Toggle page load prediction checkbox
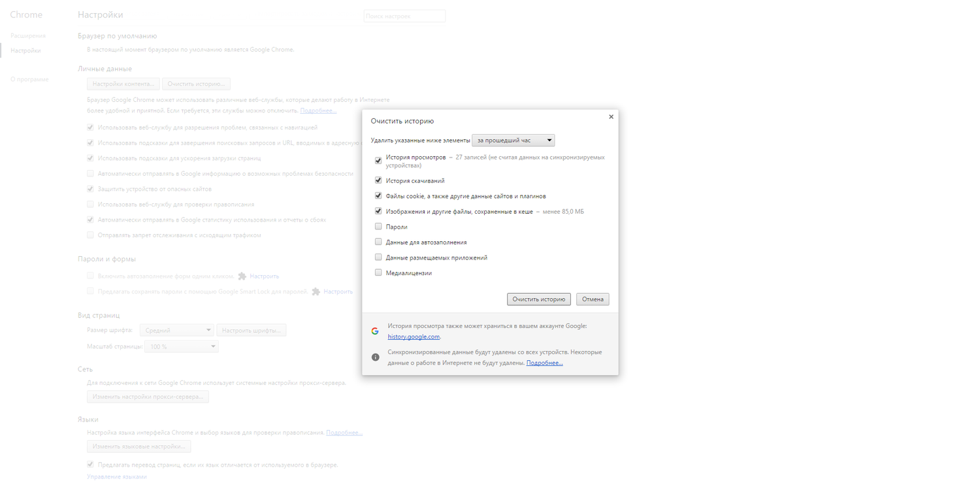This screenshot has width=980, height=483. pos(91,158)
